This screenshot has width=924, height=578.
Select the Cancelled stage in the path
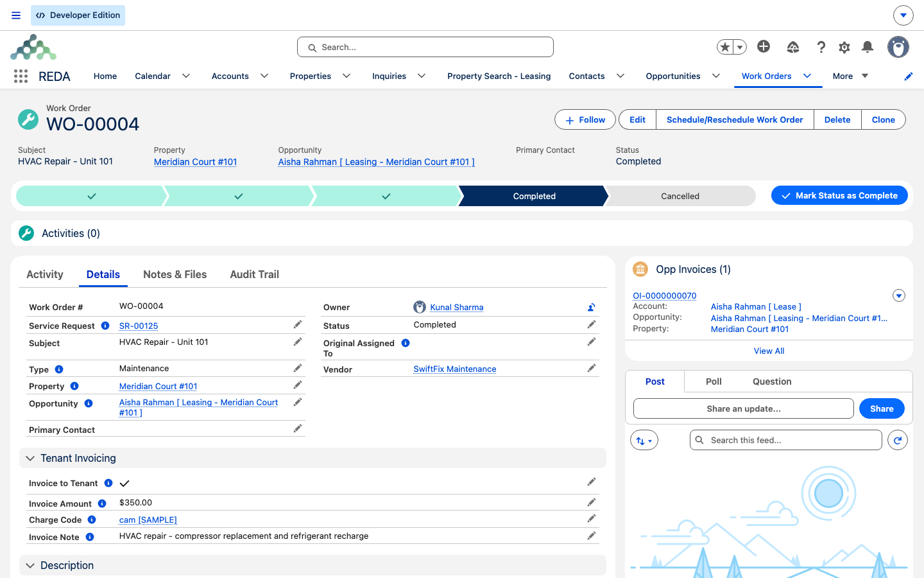tap(680, 197)
